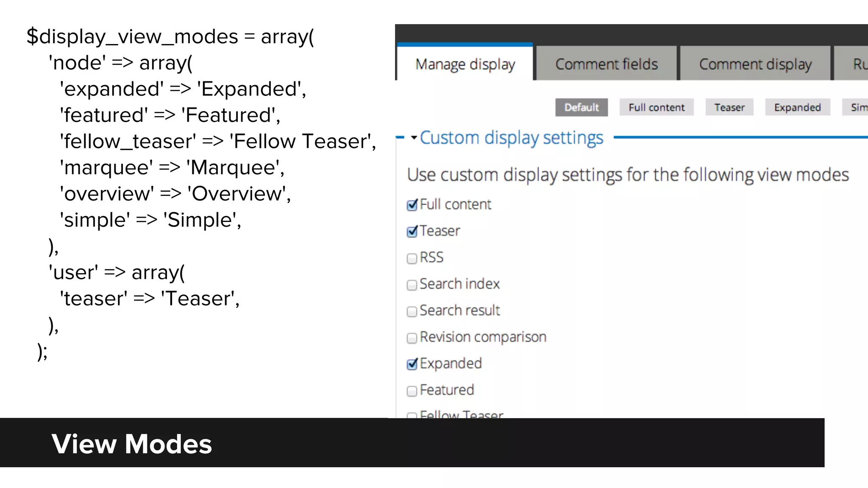Screen dimensions: 868x488
Task: Click the 'node' => array( code line
Action: click(121, 63)
